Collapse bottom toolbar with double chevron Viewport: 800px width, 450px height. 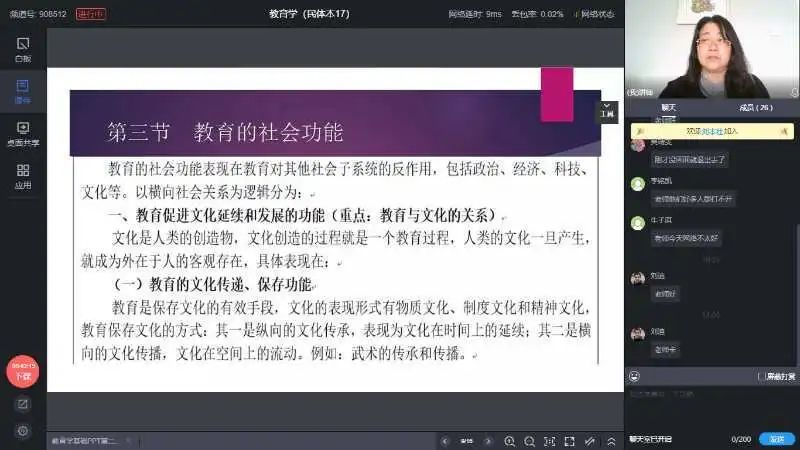[x=611, y=441]
